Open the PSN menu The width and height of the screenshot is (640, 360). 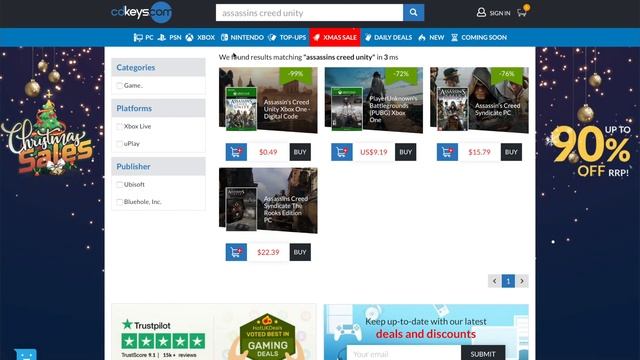click(170, 38)
